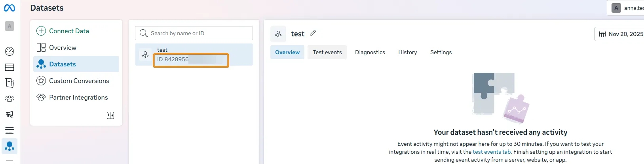Image resolution: width=644 pixels, height=164 pixels.
Task: Switch to the Settings tab
Action: pos(441,52)
